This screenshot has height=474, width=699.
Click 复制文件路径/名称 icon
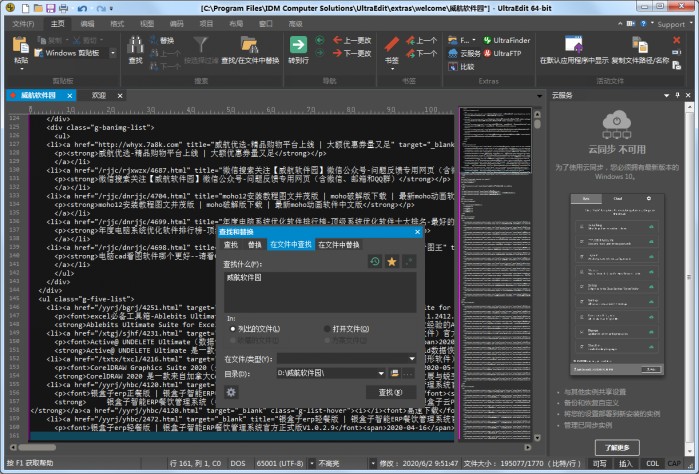(640, 45)
